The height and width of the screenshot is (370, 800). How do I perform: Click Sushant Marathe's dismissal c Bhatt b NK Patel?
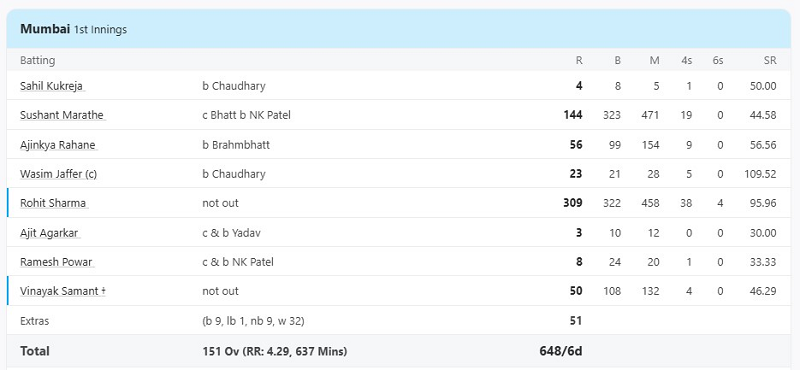[x=246, y=115]
